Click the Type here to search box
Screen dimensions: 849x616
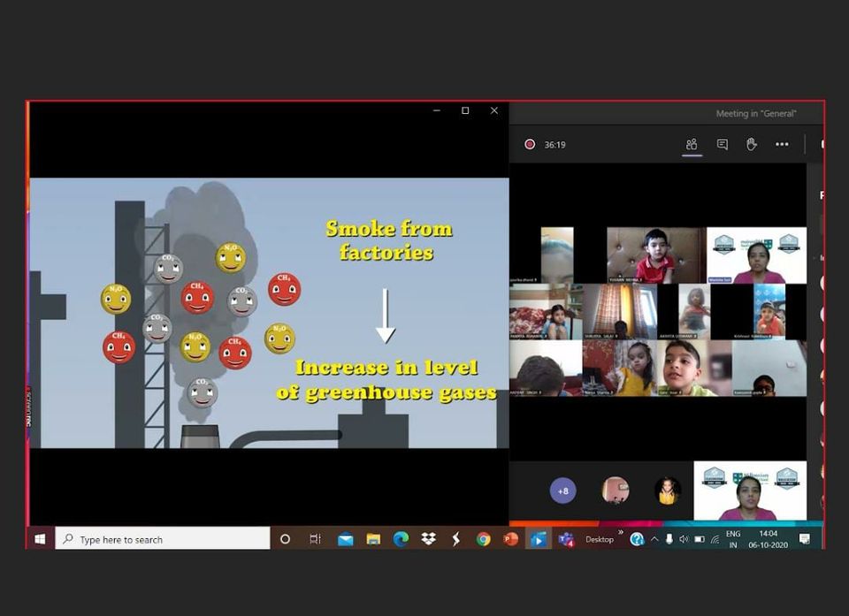164,539
